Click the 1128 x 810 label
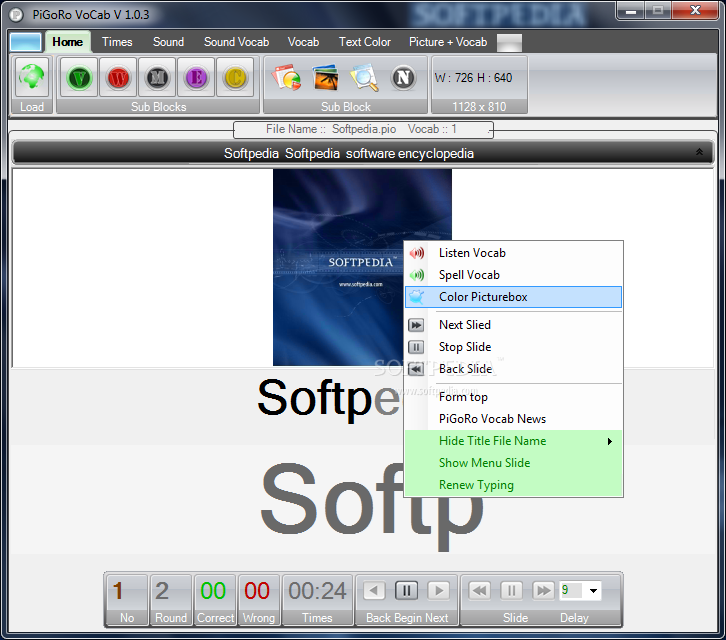The height and width of the screenshot is (640, 726). pyautogui.click(x=479, y=107)
